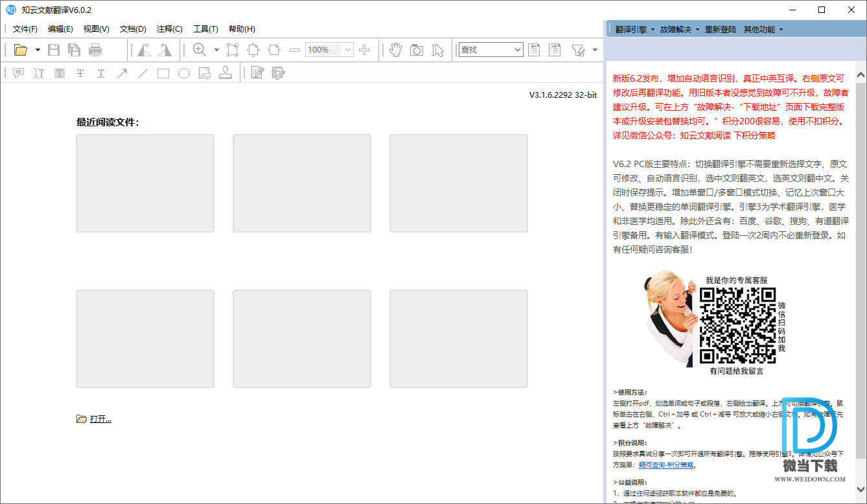Open the 文件(F) menu
The image size is (867, 504).
pyautogui.click(x=25, y=29)
